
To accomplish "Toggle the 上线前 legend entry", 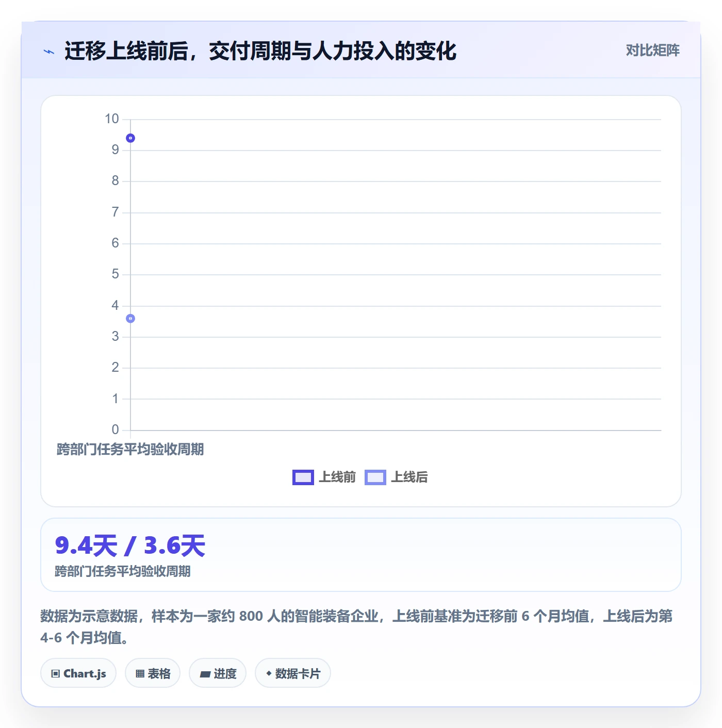I will pos(324,477).
